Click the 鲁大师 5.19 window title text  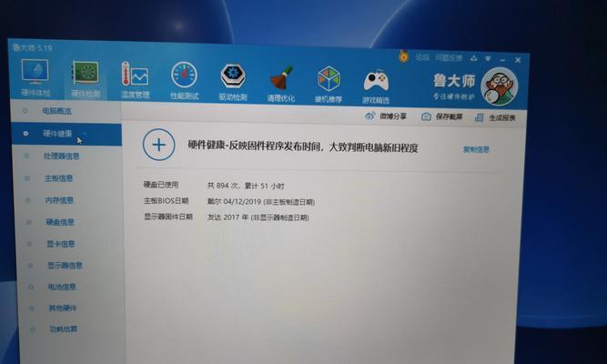point(33,47)
